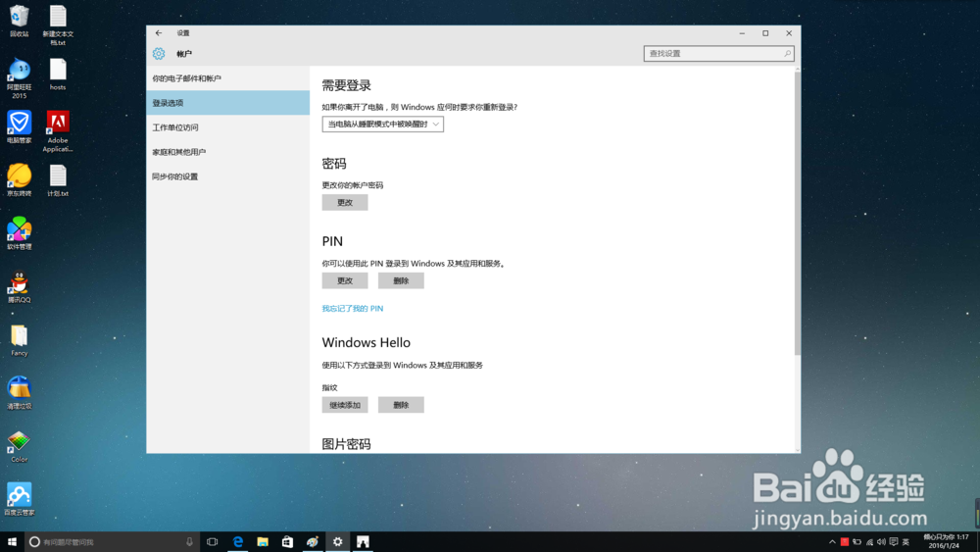The image size is (980, 552).
Task: Click the back arrow in the Settings window
Action: click(159, 33)
